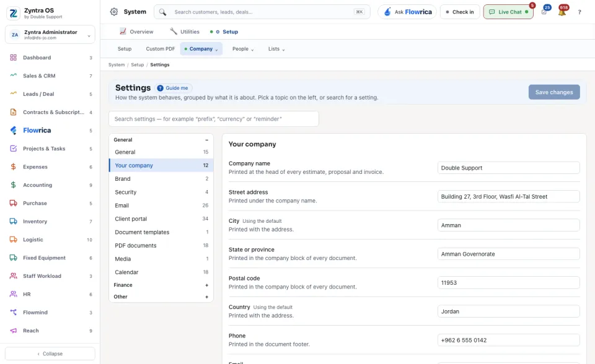Click the Company name field
The image size is (595, 364).
508,168
